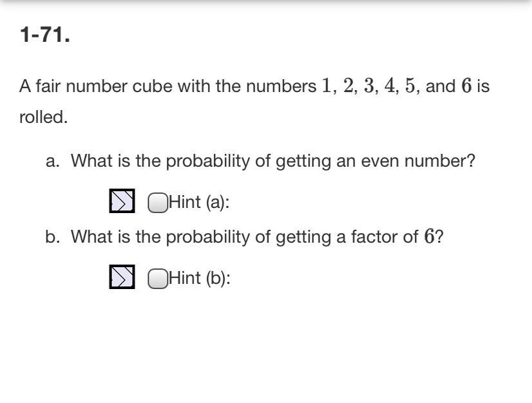
Task: Click the number 3 in the cube list
Action: point(369,85)
